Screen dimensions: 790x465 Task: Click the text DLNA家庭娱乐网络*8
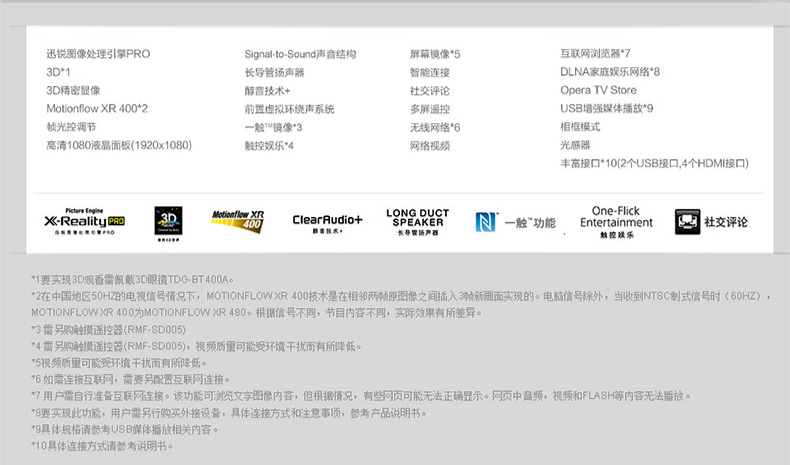point(610,72)
